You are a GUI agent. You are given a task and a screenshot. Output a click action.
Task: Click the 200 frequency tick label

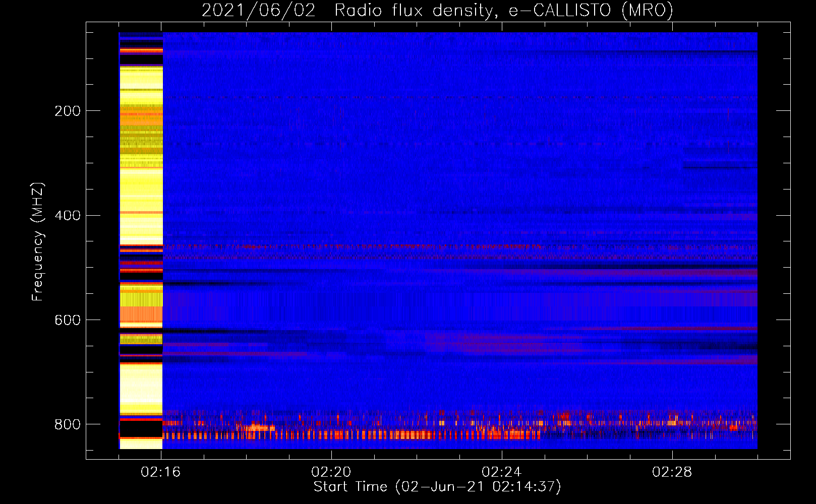coord(68,111)
